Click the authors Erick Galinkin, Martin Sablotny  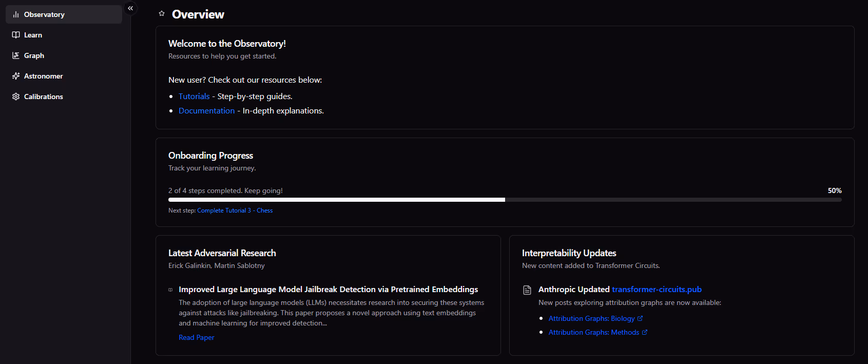(x=217, y=265)
